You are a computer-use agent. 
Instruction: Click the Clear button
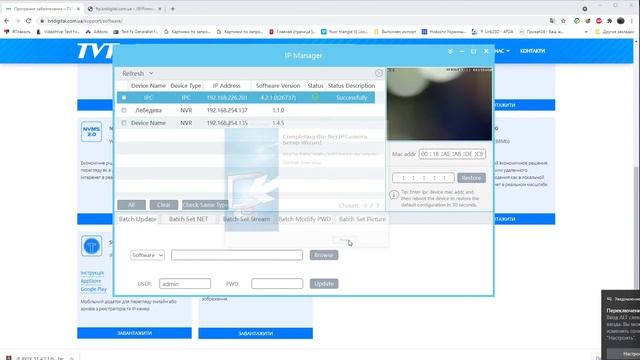(x=164, y=205)
